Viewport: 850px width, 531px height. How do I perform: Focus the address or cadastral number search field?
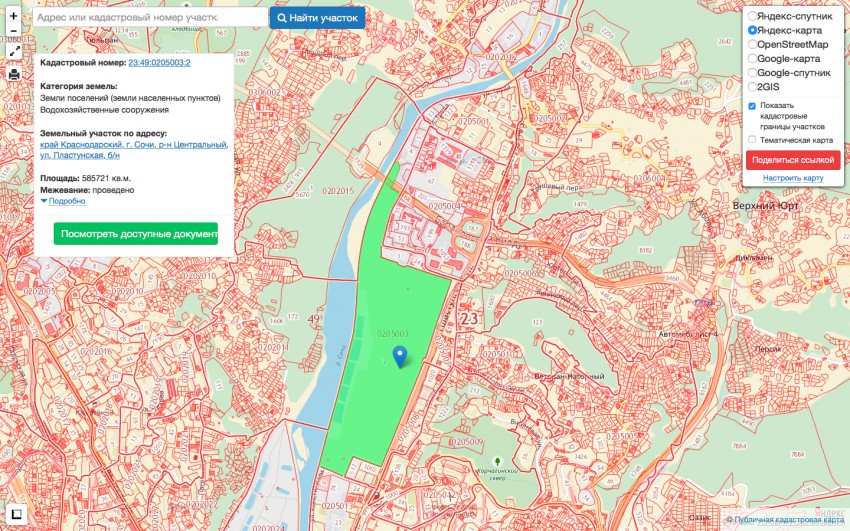(150, 18)
